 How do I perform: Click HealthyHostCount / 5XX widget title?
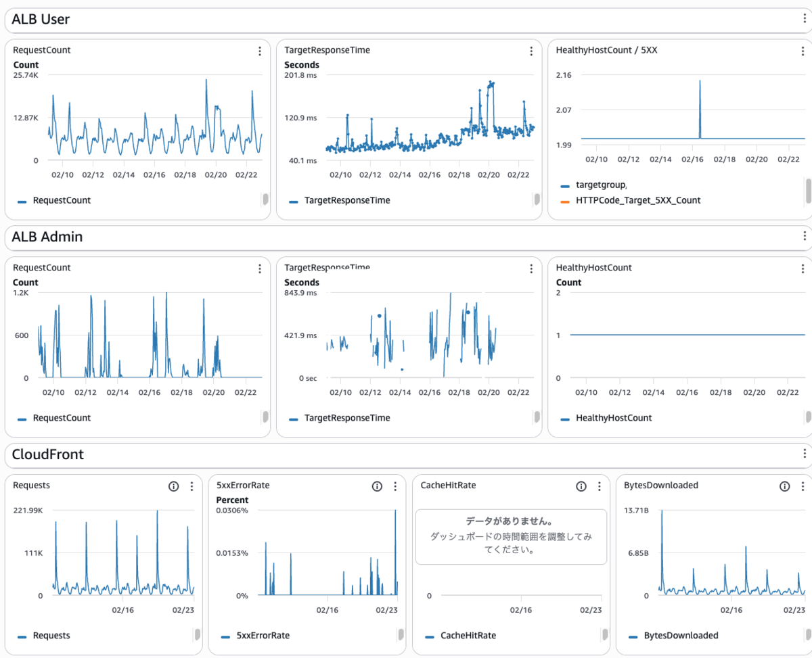point(606,50)
